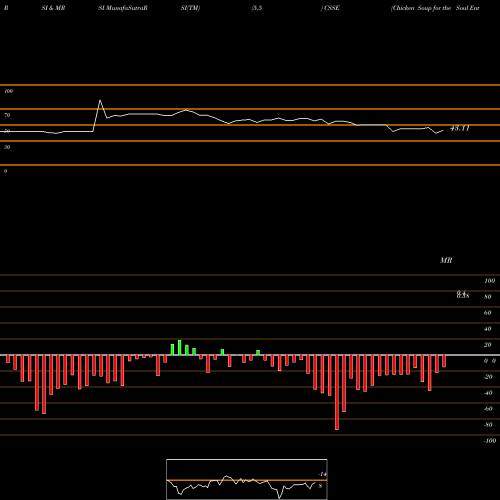Click the MR axis label 80
Image resolution: width=500 pixels, height=500 pixels.
(x=488, y=297)
